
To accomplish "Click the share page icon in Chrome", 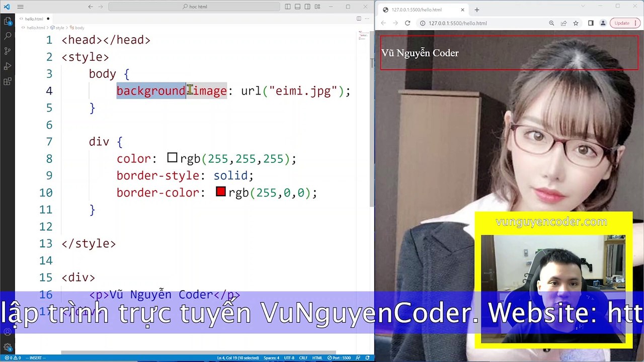I will [563, 23].
